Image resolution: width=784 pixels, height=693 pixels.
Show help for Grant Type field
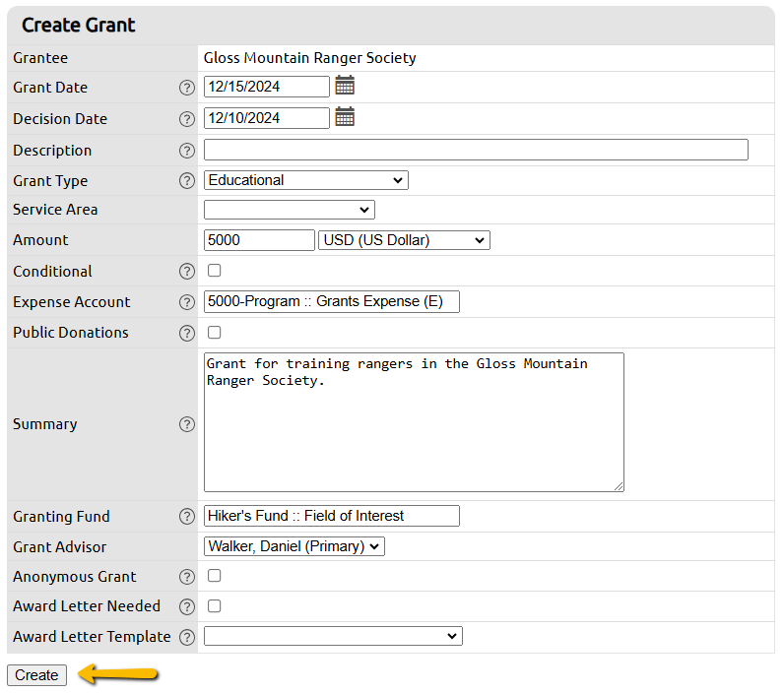[x=187, y=181]
